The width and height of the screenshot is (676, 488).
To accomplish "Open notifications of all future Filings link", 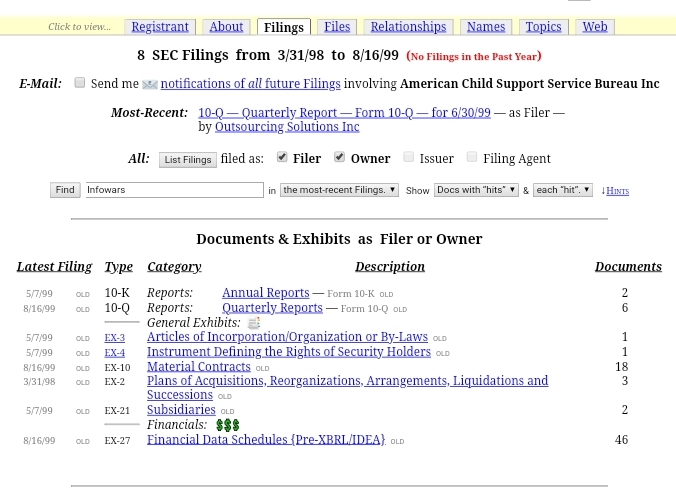I will [x=250, y=84].
